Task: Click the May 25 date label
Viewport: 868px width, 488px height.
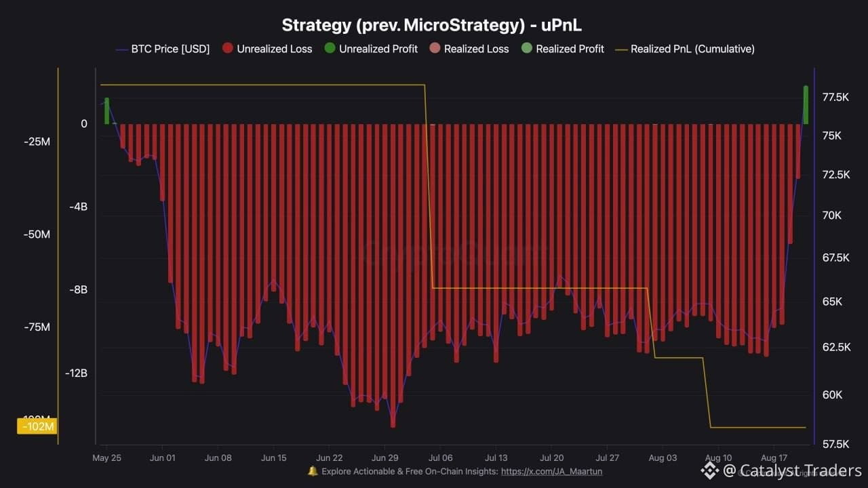Action: click(x=106, y=458)
